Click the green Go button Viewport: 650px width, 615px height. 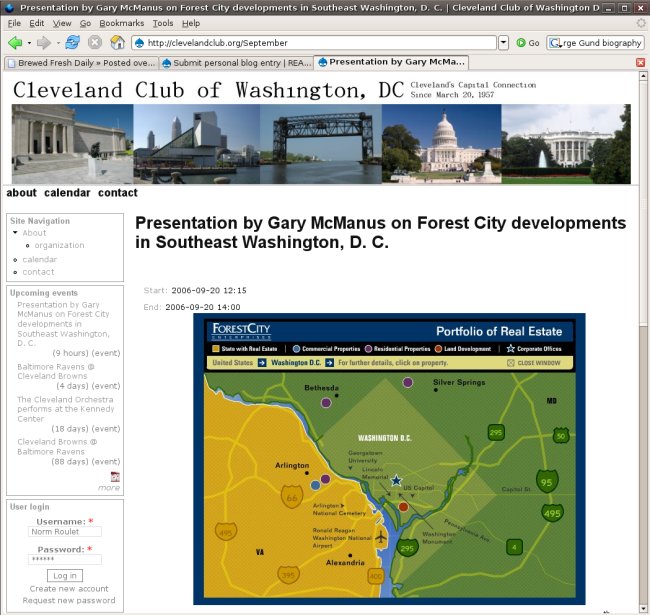(x=528, y=43)
